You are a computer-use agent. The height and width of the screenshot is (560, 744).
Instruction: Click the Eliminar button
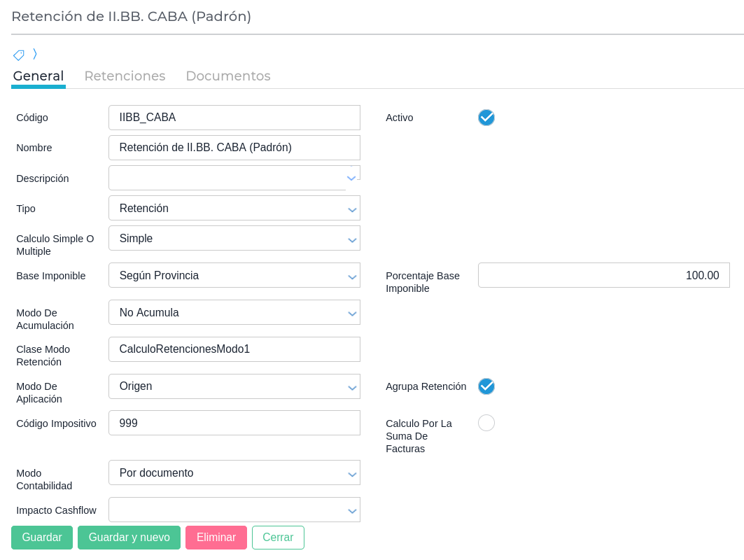pos(216,538)
